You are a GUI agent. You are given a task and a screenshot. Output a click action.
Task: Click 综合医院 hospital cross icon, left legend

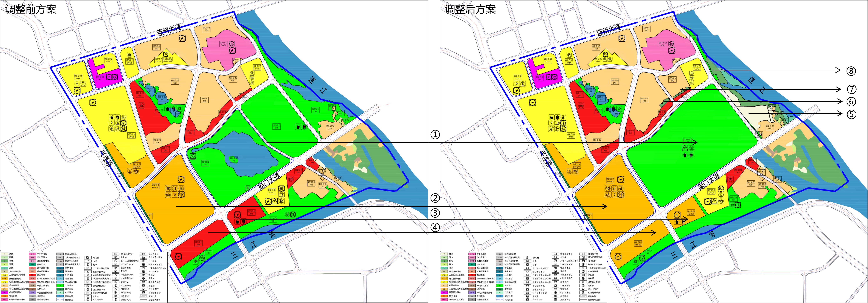(x=116, y=296)
